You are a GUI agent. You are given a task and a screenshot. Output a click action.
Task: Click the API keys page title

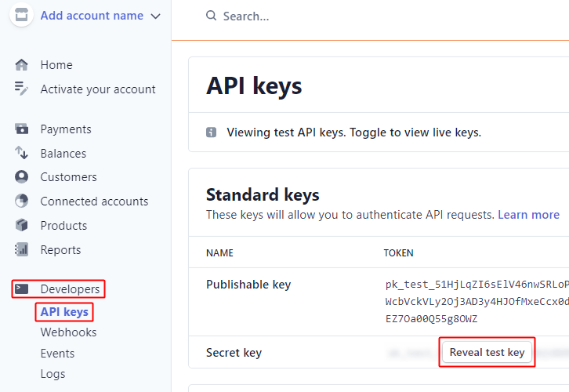(x=254, y=86)
